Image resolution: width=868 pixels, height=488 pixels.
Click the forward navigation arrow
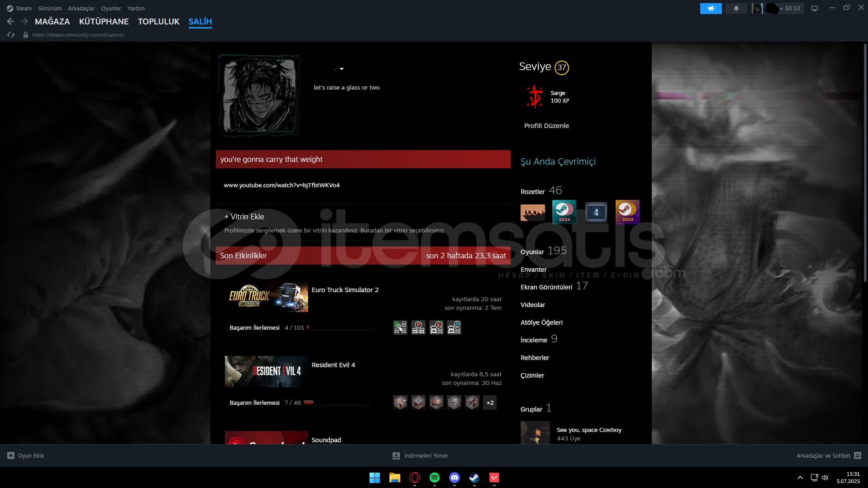coord(25,21)
